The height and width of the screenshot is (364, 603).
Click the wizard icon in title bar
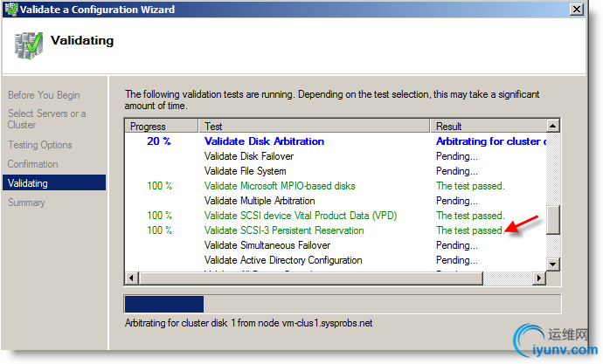pyautogui.click(x=11, y=10)
